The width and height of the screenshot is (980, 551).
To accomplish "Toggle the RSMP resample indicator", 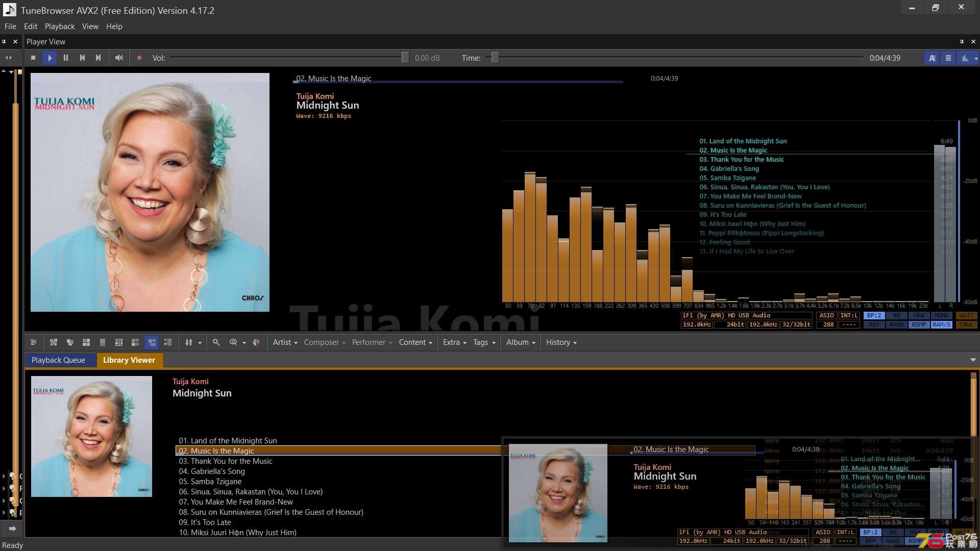I will tap(919, 325).
